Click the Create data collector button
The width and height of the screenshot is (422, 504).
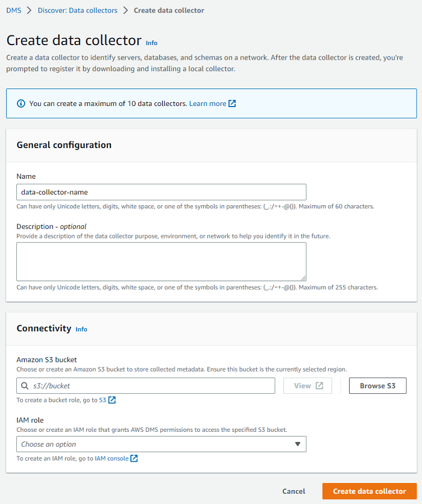[369, 491]
